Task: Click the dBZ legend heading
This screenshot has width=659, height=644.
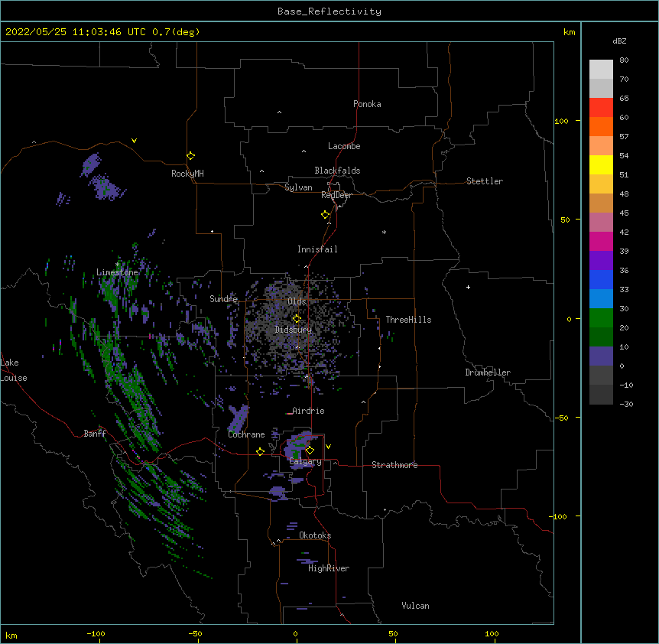Action: click(x=619, y=41)
